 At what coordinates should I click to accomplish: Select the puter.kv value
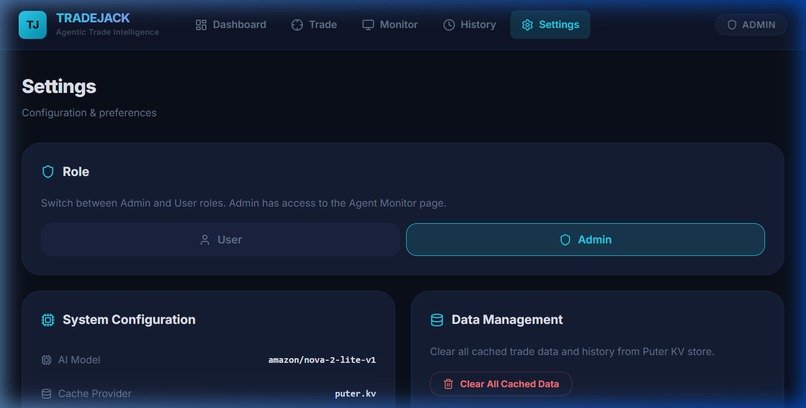coord(355,394)
